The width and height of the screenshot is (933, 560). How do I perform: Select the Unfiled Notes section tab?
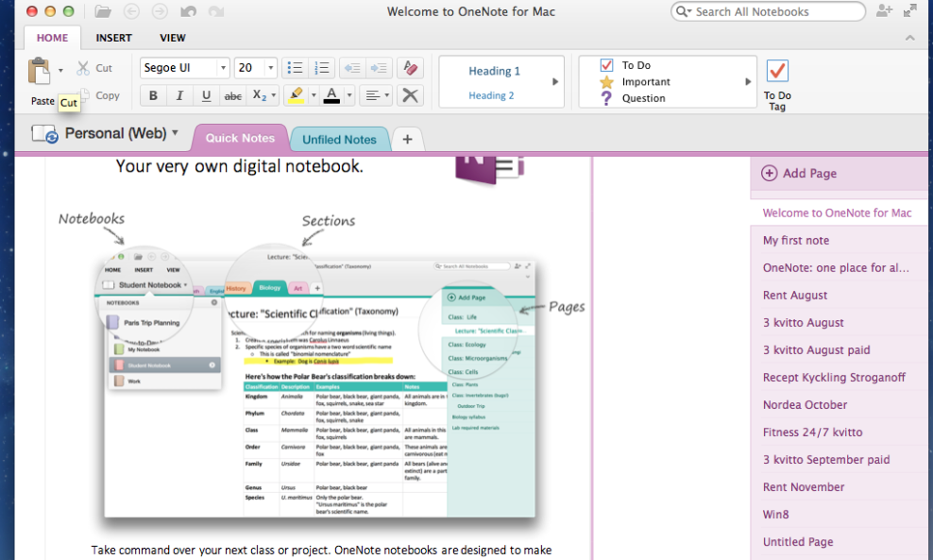339,139
